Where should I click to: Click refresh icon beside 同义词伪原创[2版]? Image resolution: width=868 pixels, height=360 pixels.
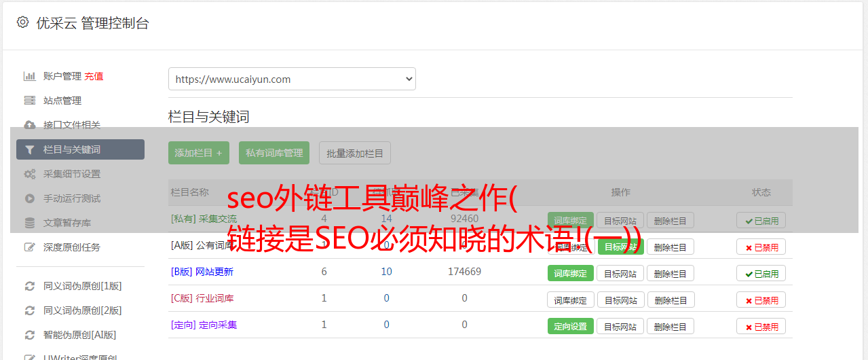pyautogui.click(x=29, y=310)
